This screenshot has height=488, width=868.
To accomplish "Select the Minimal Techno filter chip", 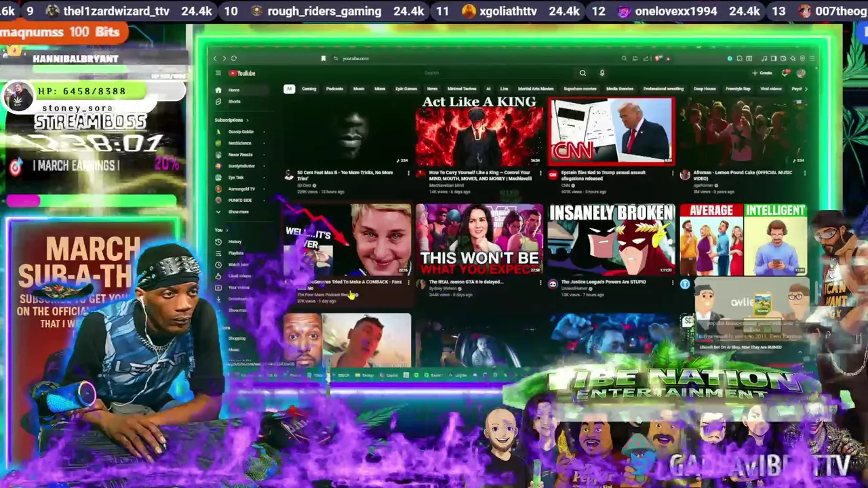I will (x=462, y=89).
